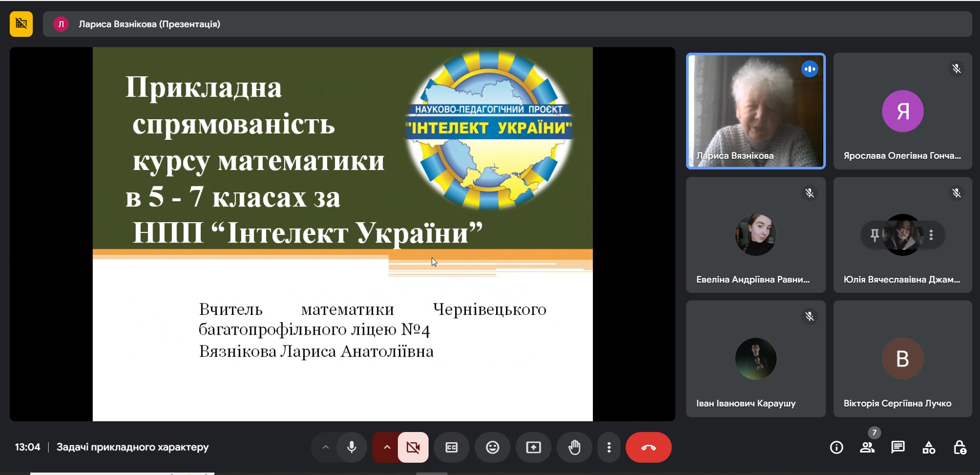The image size is (980, 475).
Task: Click the name label Евеліна Андріївна Равни...
Action: point(753,279)
